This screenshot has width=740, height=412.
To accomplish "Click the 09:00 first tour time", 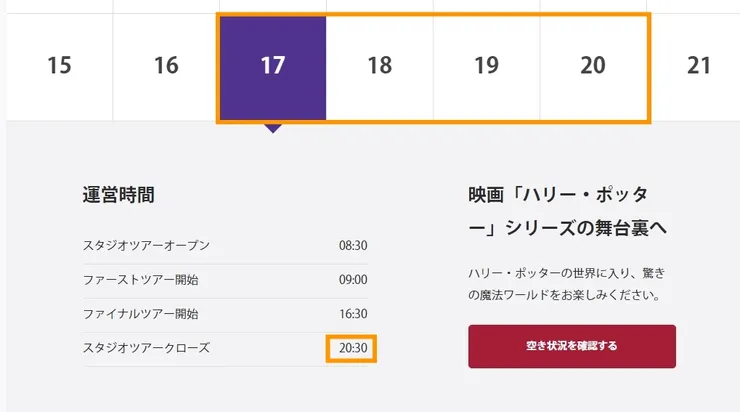I will coord(353,280).
